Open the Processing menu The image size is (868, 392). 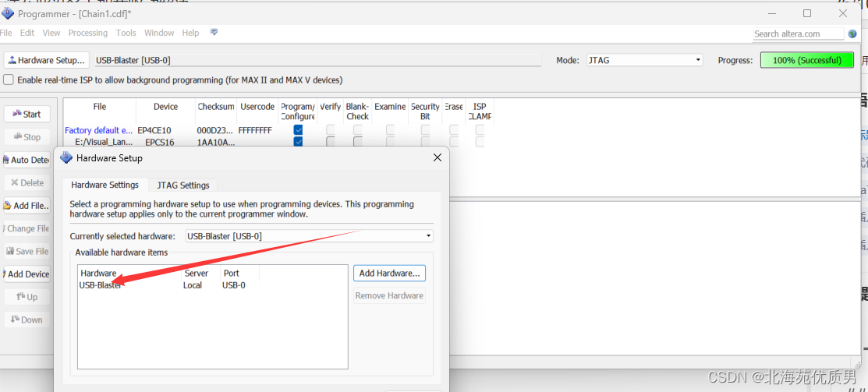pyautogui.click(x=88, y=33)
